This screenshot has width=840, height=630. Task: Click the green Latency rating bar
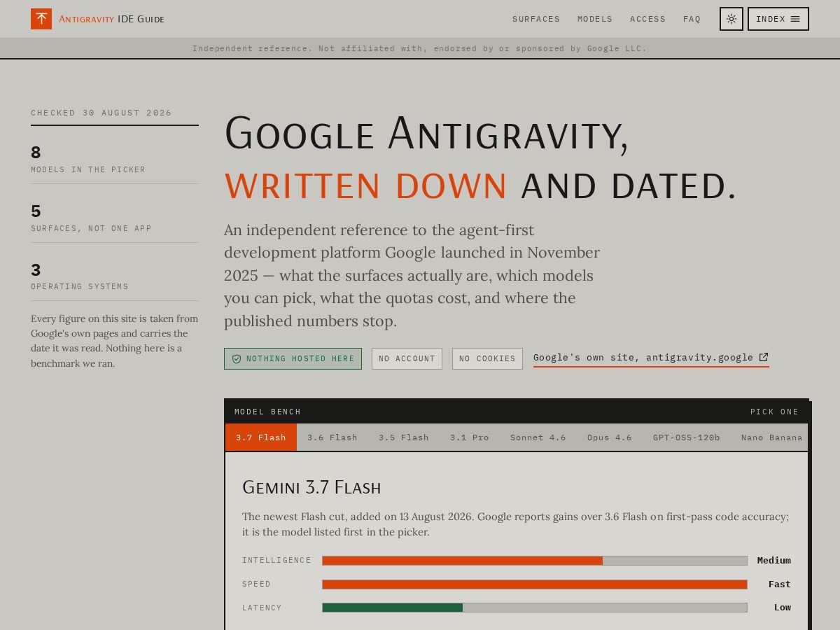(535, 608)
